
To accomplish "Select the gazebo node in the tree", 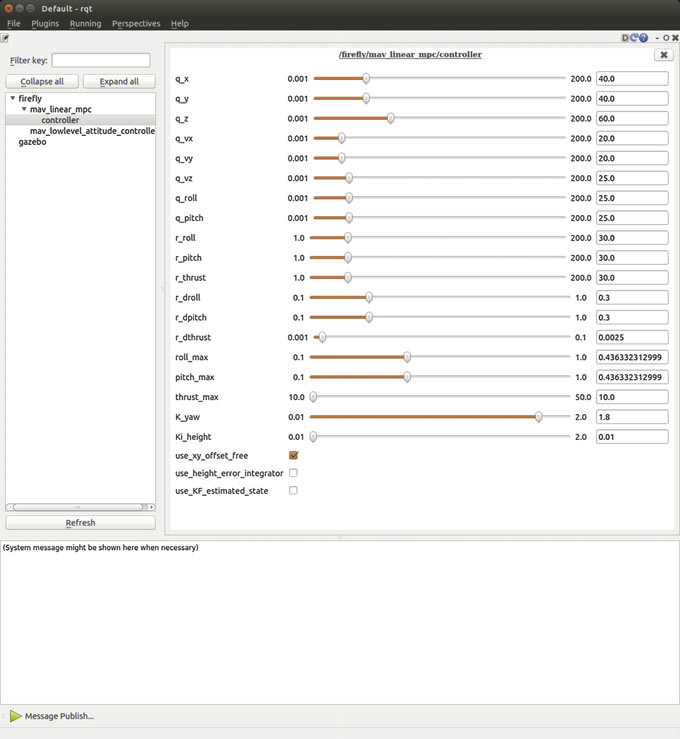I will [x=33, y=142].
